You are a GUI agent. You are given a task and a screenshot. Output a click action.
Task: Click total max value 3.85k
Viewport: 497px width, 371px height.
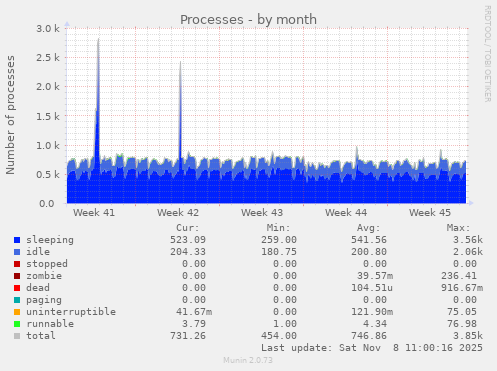point(468,336)
